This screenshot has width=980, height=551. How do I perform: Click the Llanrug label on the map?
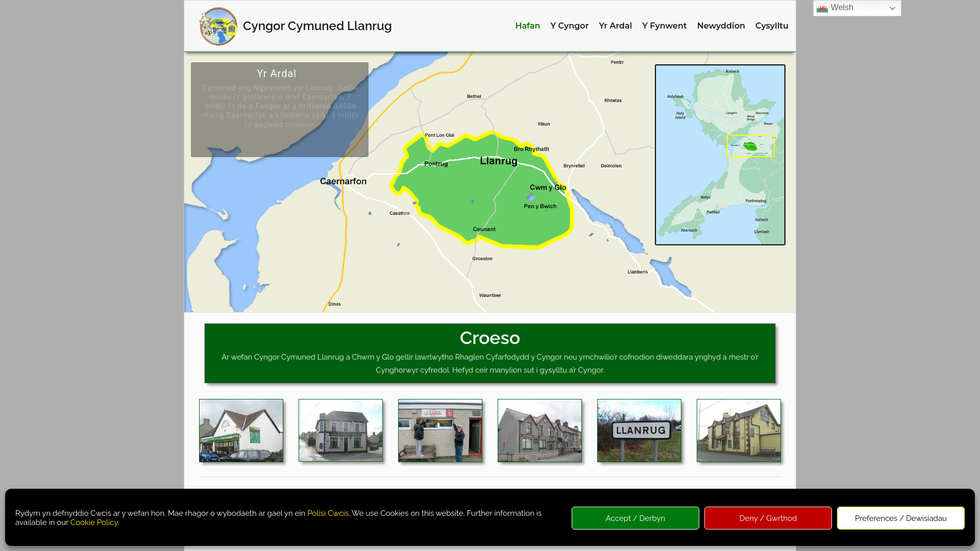click(499, 161)
